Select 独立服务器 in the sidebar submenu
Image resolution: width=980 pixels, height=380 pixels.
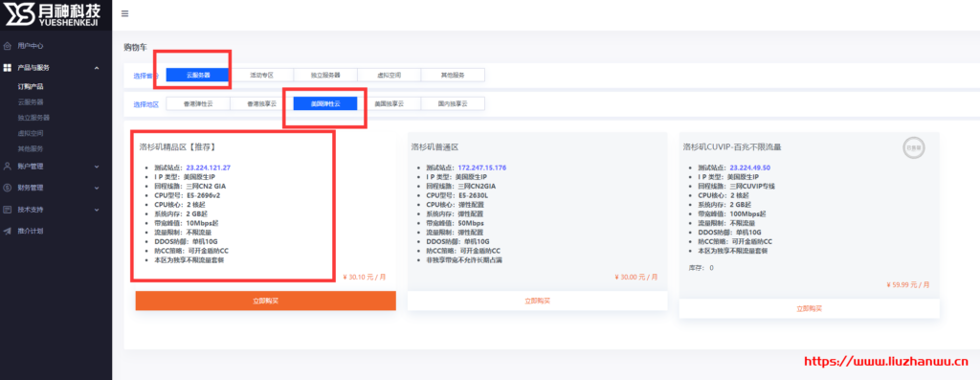point(33,118)
